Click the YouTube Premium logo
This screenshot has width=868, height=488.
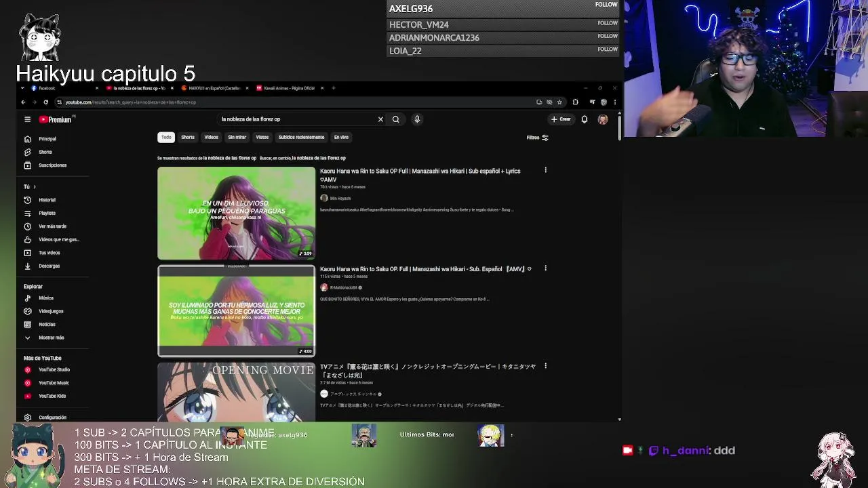(55, 119)
